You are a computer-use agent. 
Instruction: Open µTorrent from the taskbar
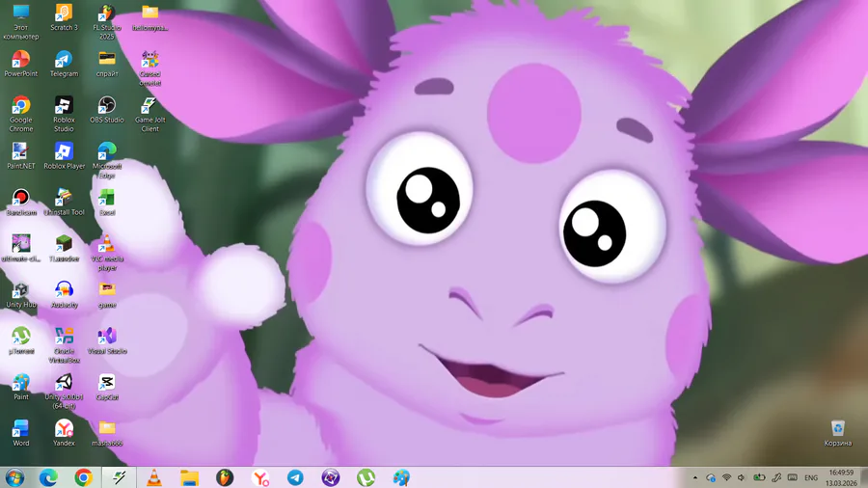[x=366, y=477]
